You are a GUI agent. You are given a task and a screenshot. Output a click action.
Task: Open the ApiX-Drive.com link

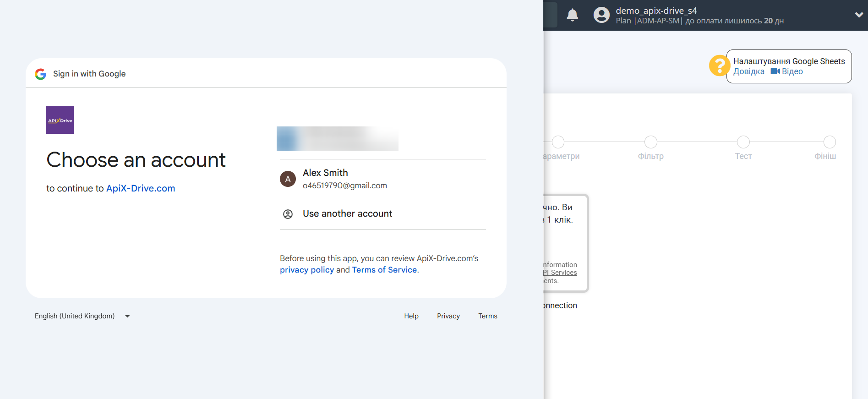coord(141,188)
